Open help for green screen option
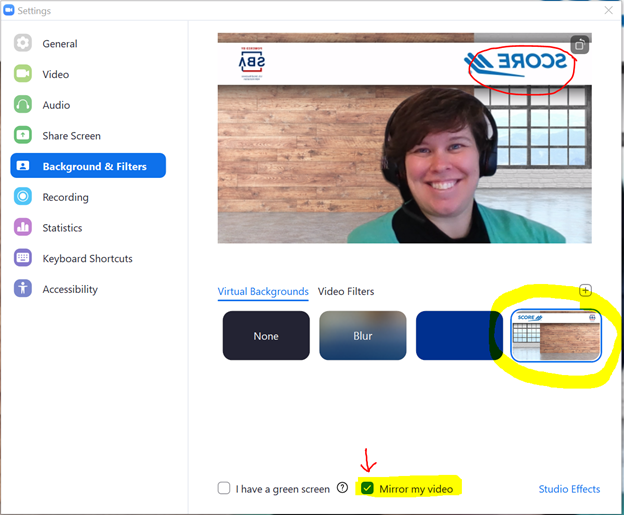 [x=342, y=488]
